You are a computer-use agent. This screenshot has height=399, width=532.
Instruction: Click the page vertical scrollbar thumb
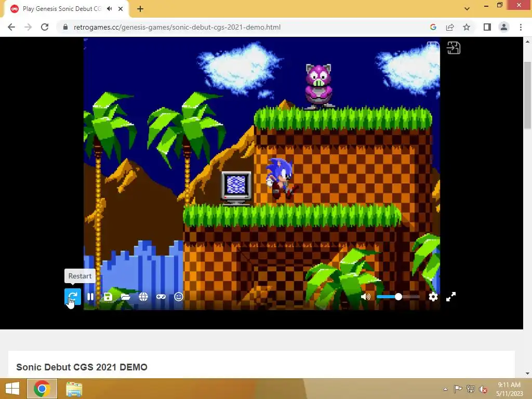tap(527, 96)
